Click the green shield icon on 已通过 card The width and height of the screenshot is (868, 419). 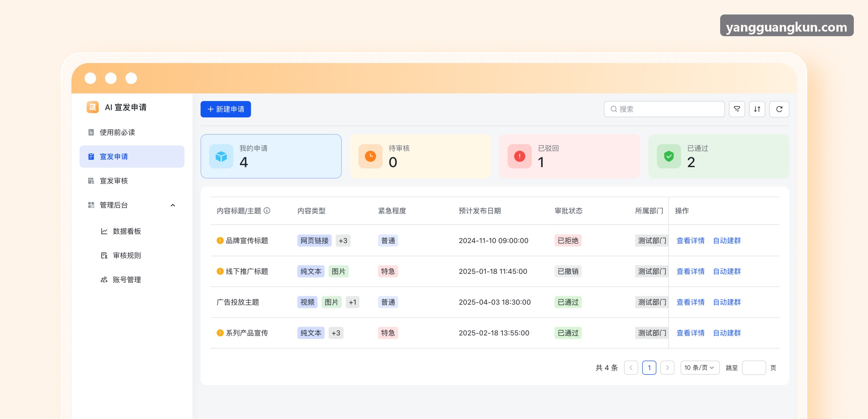click(669, 156)
